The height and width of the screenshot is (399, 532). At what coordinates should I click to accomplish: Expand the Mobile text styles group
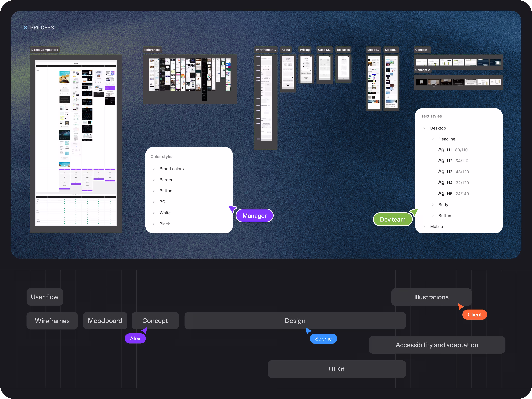424,226
